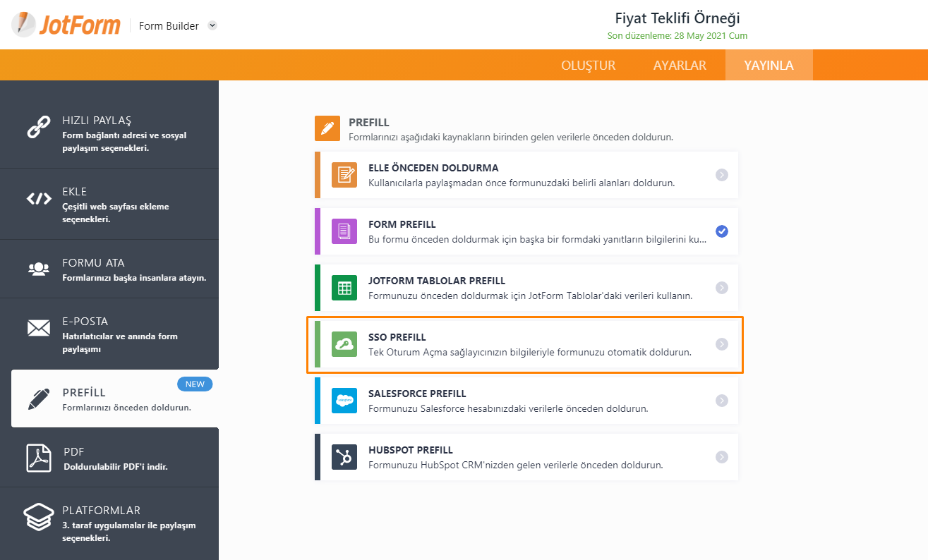Open the Form Prefill option title
Screen dimensions: 928x560
[x=402, y=224]
